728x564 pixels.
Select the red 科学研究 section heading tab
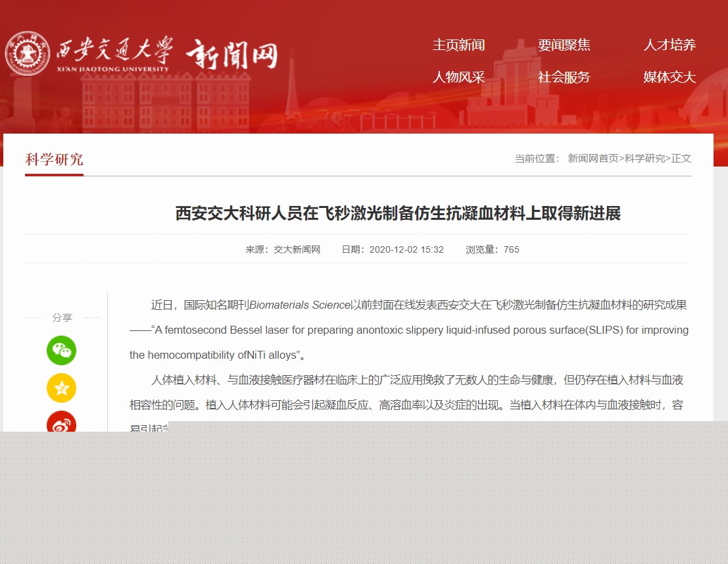[54, 160]
